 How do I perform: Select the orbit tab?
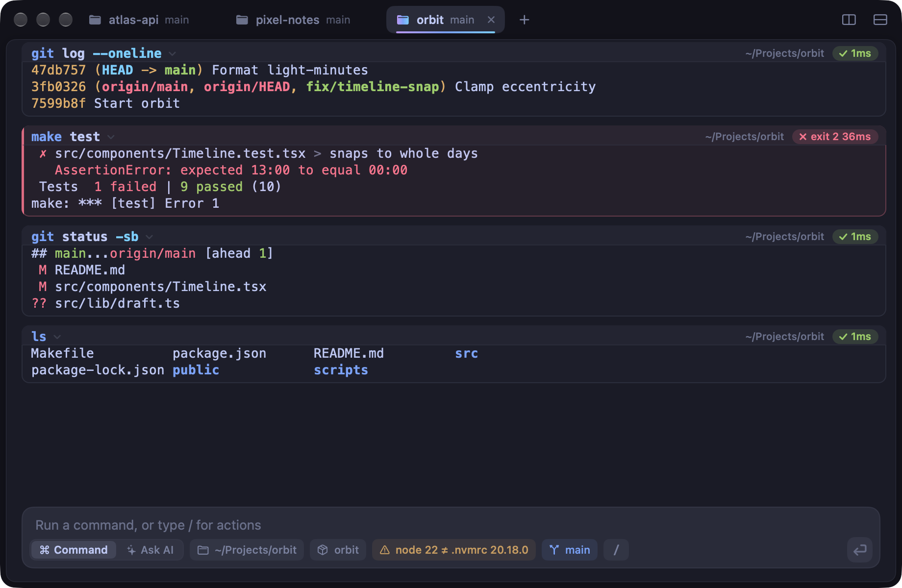[445, 20]
